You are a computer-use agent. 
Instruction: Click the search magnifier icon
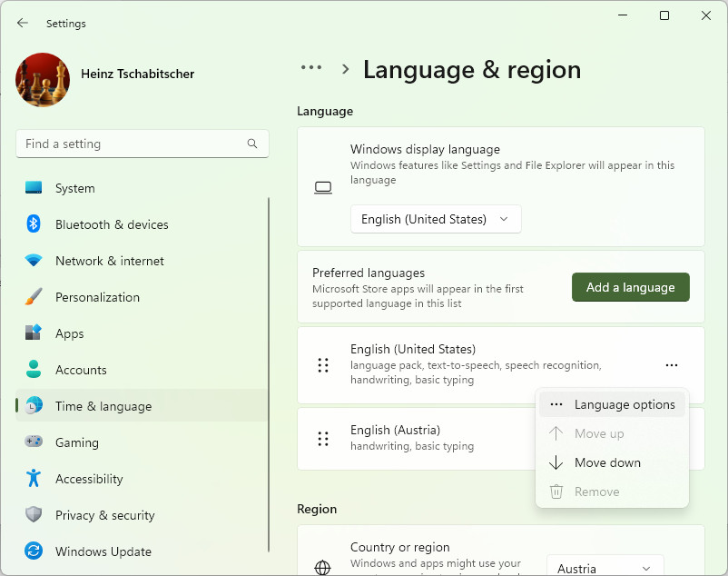(x=252, y=144)
